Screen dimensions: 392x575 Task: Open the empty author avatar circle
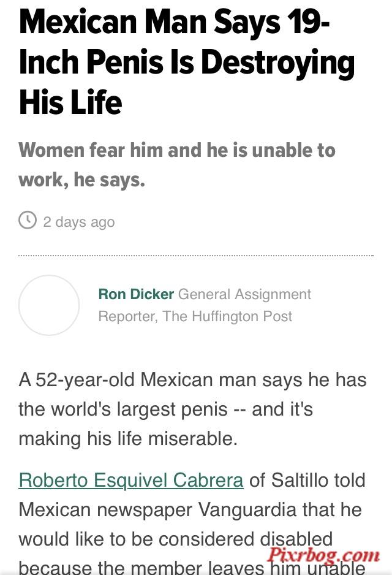point(49,305)
